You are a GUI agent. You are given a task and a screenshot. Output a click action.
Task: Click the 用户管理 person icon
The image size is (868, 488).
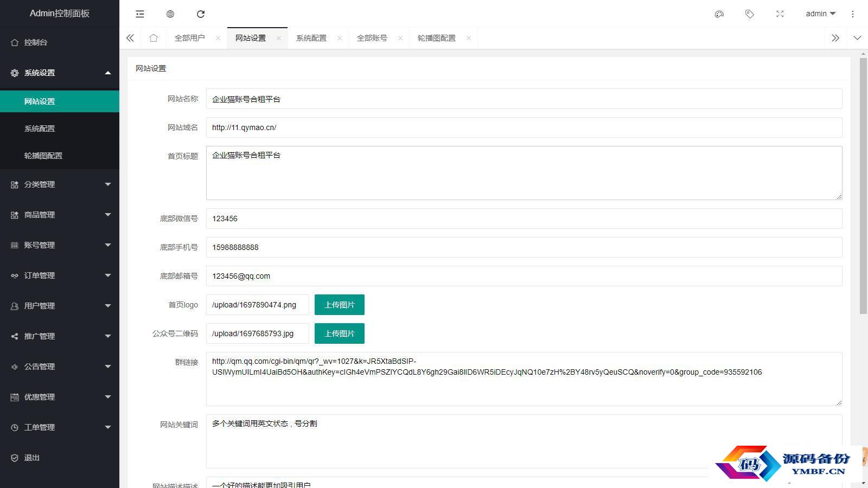coord(15,306)
